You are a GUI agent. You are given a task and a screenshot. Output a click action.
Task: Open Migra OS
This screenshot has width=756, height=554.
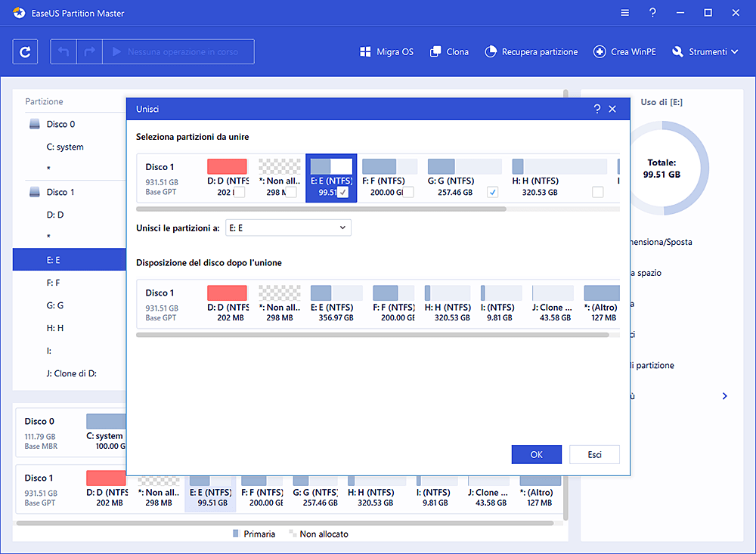pyautogui.click(x=386, y=51)
